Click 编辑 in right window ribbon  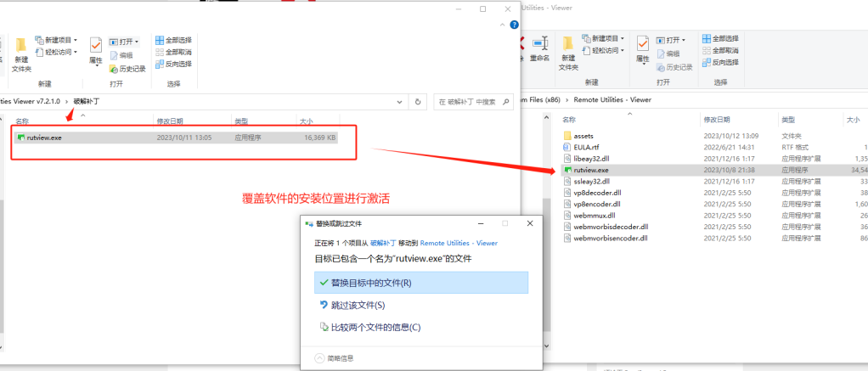pos(668,53)
